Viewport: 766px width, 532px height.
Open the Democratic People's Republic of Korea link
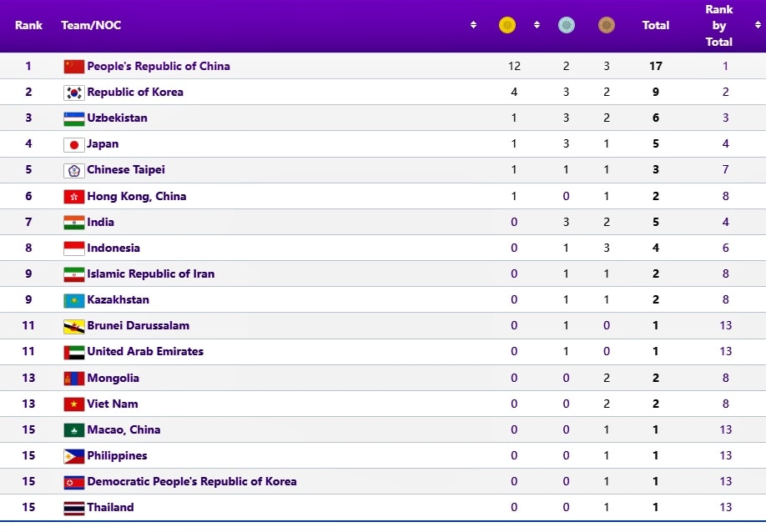click(192, 482)
